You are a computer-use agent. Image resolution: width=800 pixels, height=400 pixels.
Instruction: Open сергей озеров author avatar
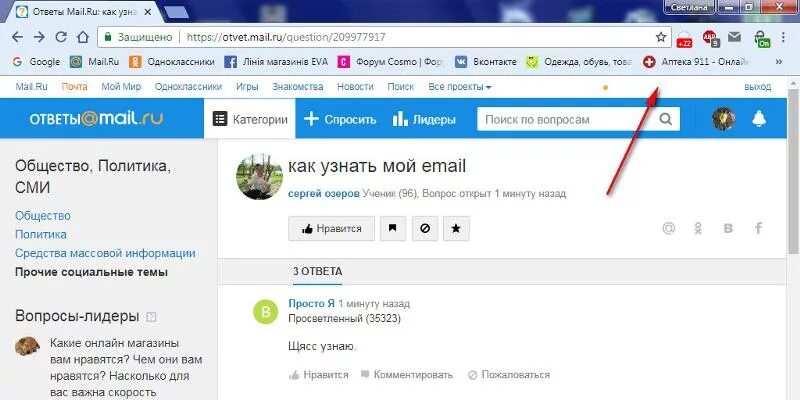click(259, 177)
